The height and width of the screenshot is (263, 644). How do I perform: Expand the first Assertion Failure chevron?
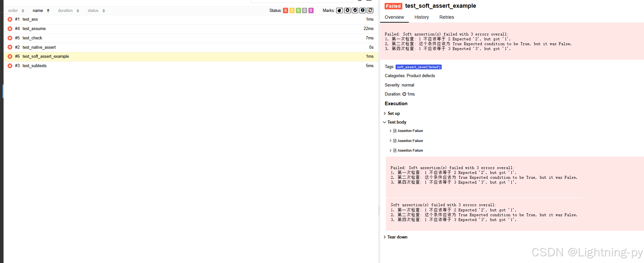tap(390, 131)
